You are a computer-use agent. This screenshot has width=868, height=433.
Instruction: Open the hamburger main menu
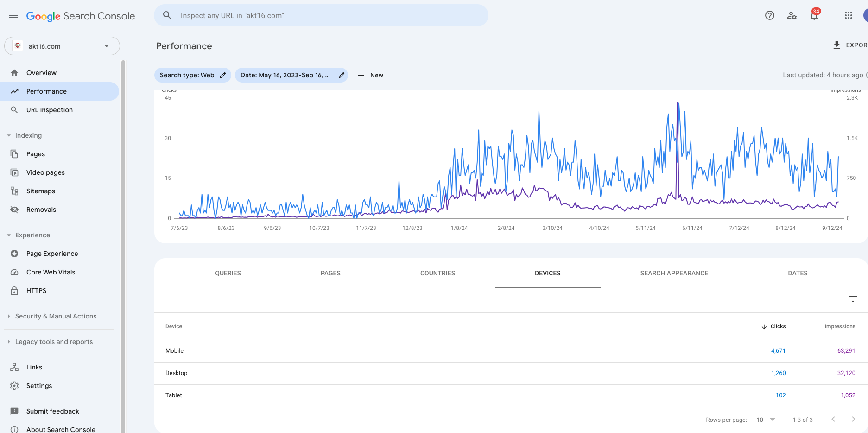(13, 16)
